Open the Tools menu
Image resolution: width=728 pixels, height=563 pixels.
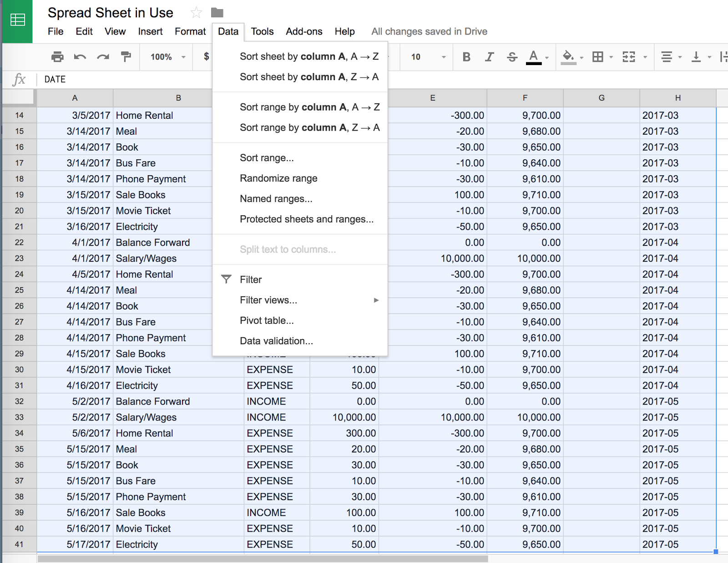[x=262, y=31]
